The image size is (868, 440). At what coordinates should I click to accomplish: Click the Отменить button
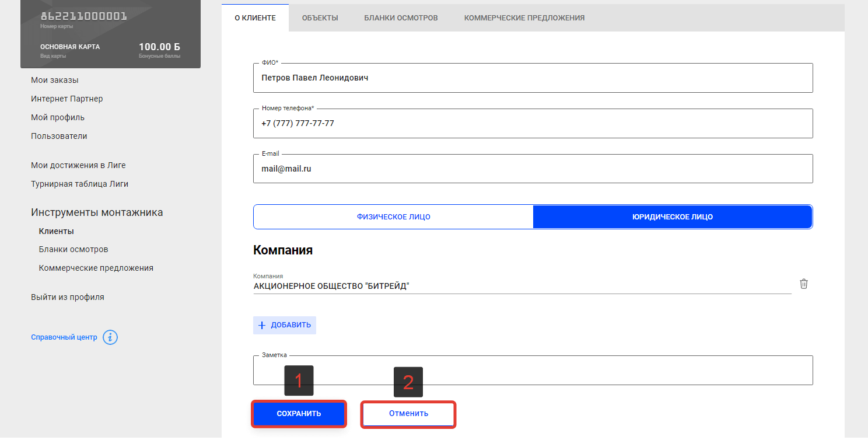(x=408, y=414)
